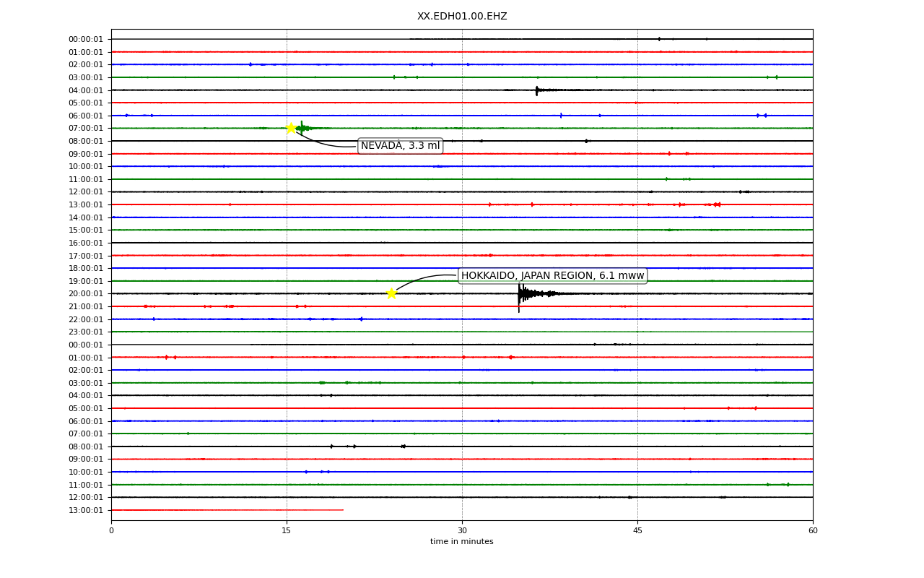Click the black waveform spike on 04:00:01 trace
924x578 pixels.
click(x=537, y=90)
